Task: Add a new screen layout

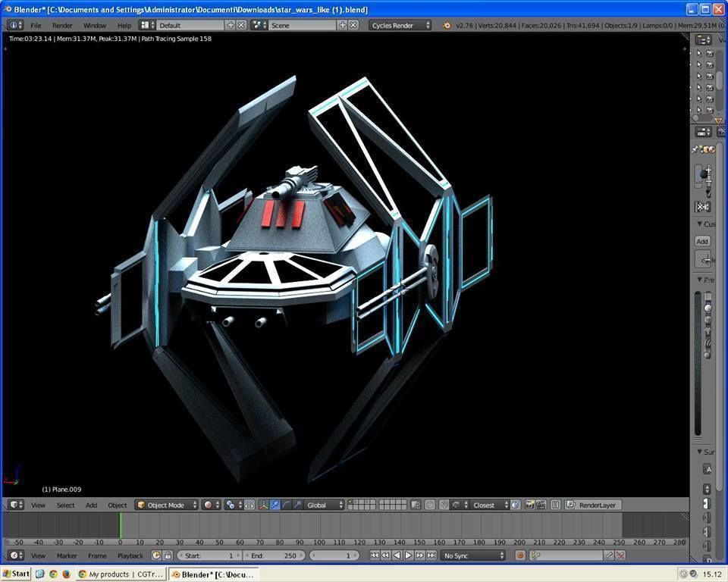Action: click(231, 25)
